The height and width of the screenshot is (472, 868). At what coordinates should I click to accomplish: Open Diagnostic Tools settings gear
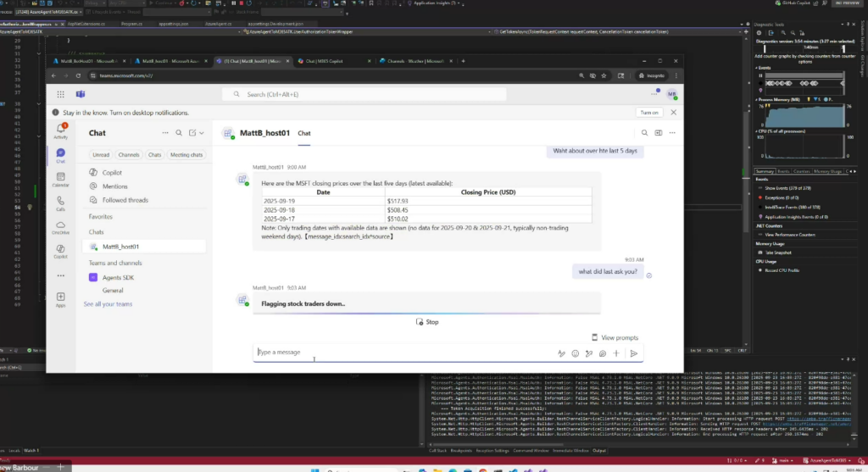click(759, 33)
